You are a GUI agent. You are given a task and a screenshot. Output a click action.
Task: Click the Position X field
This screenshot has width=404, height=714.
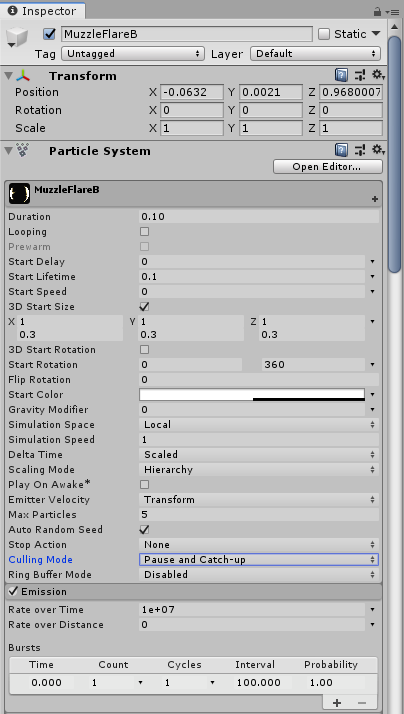pos(192,92)
